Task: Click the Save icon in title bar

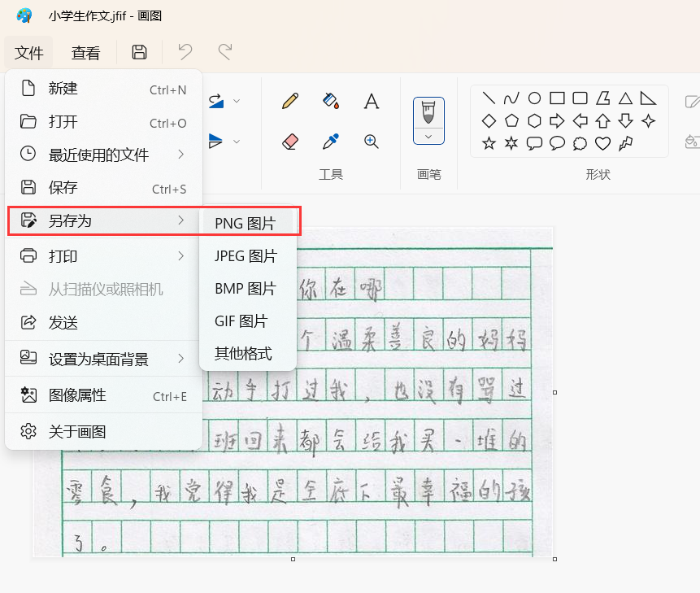Action: pyautogui.click(x=139, y=52)
